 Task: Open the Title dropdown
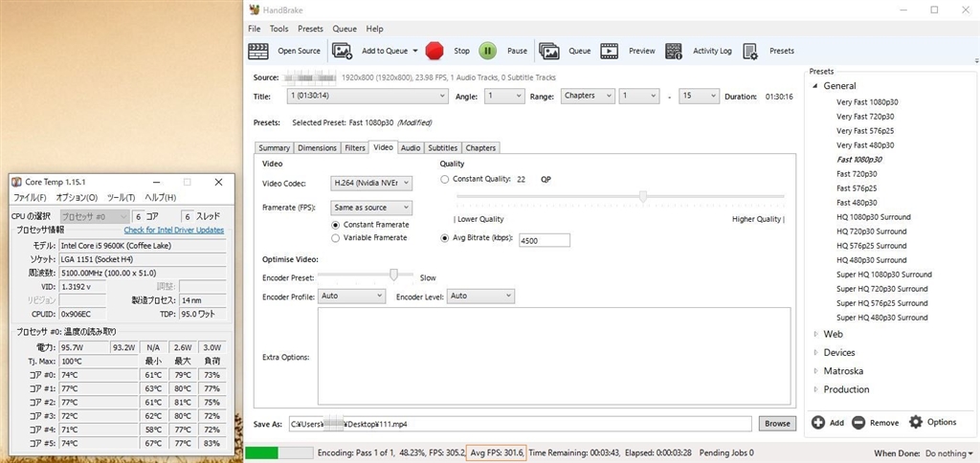(368, 97)
